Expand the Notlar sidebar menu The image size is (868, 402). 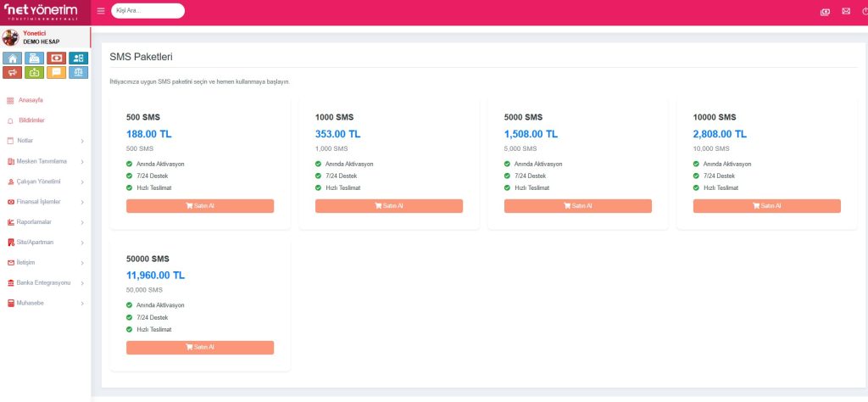45,141
